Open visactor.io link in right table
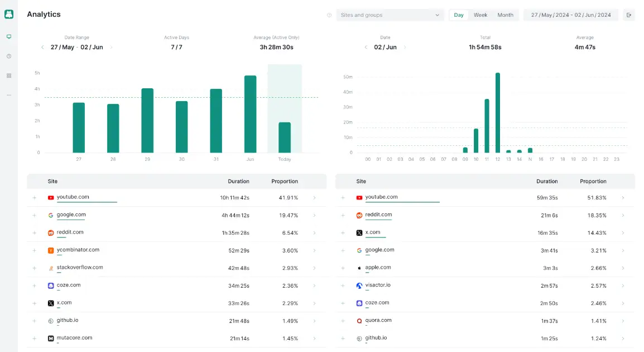644x352 pixels. (x=378, y=285)
